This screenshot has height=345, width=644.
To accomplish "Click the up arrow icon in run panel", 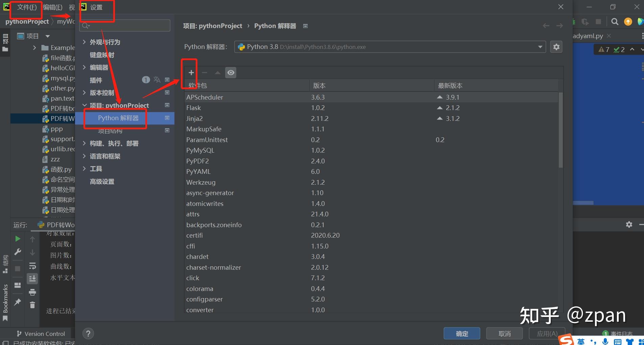I will pos(32,239).
